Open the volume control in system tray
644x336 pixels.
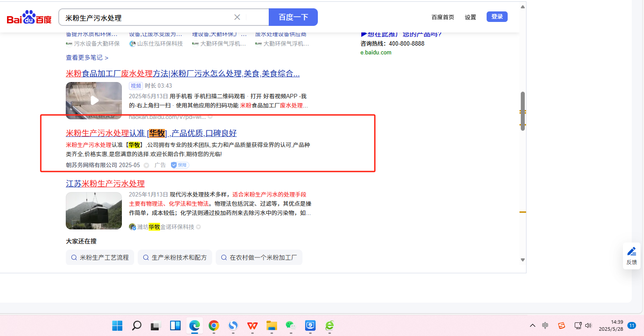point(588,325)
